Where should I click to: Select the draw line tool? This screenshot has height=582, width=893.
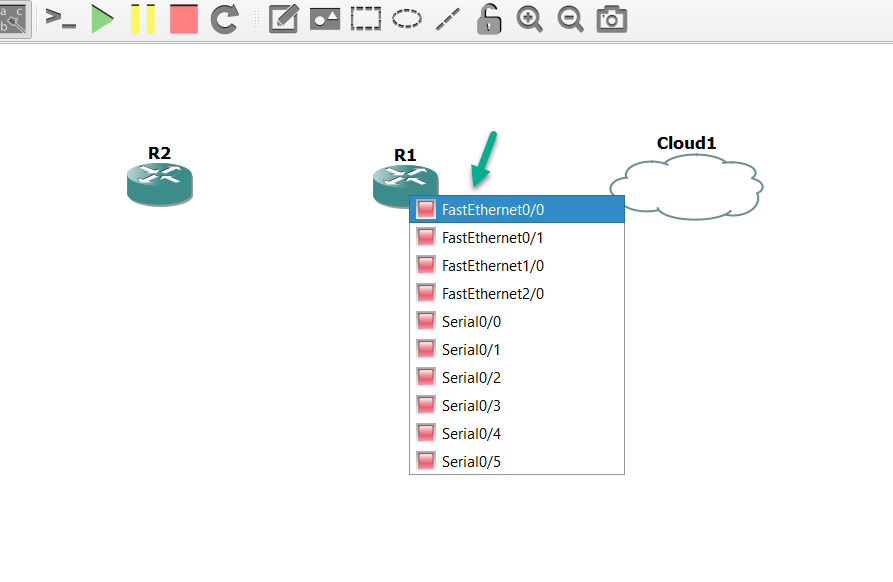448,19
